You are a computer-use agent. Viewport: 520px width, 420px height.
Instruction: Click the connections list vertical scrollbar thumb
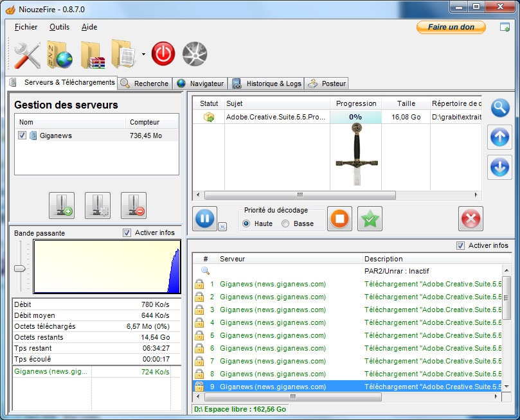tap(506, 298)
